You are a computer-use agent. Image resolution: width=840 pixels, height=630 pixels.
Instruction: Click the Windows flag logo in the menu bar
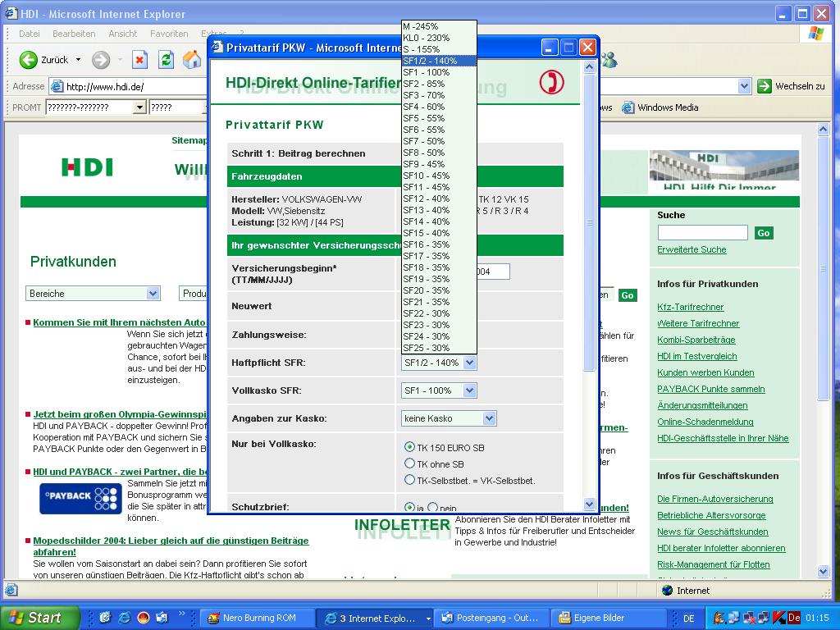(816, 33)
